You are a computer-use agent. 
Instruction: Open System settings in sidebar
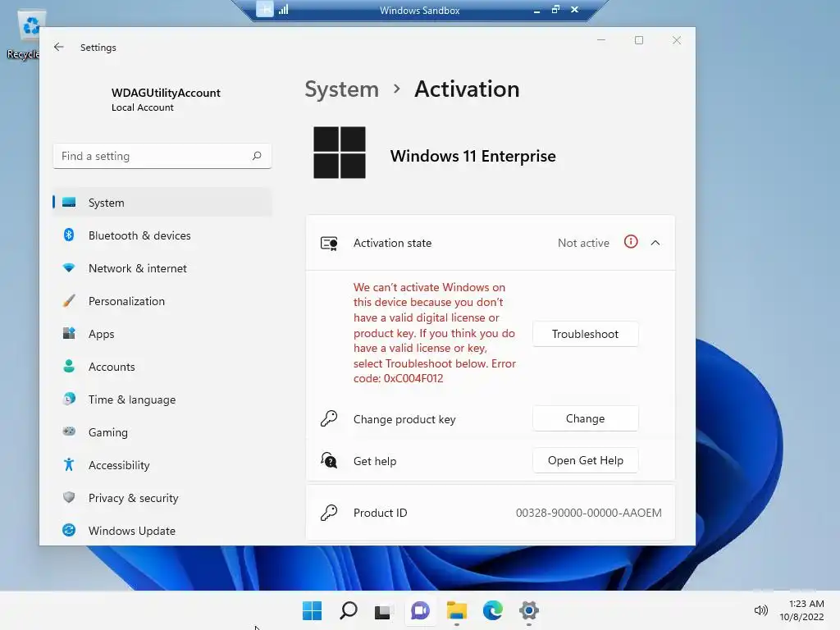click(x=162, y=203)
